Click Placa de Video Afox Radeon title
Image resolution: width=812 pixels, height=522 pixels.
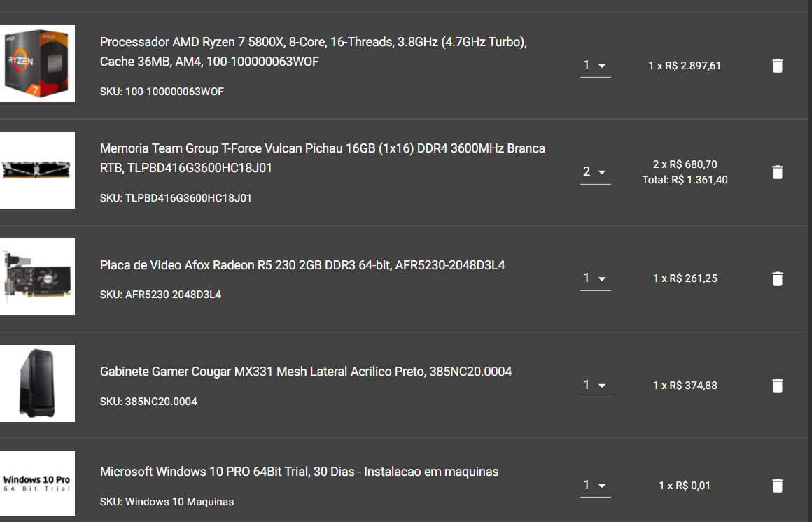302,265
